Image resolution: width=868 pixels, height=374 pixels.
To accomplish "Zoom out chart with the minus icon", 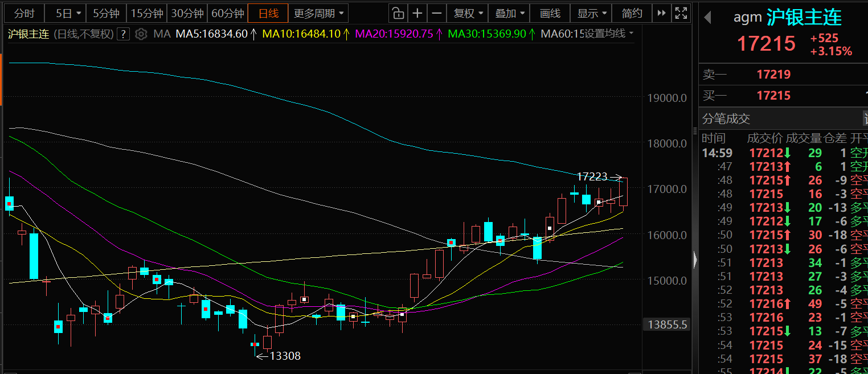I will pos(437,13).
